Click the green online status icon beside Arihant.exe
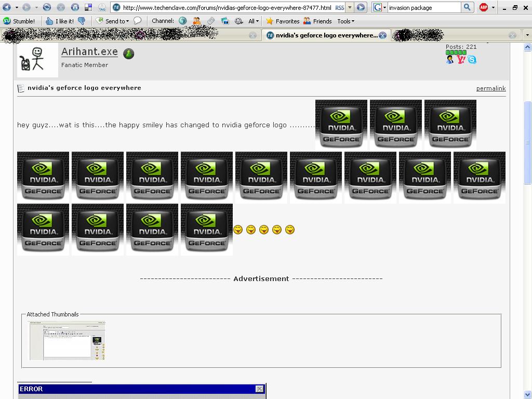 [x=129, y=54]
